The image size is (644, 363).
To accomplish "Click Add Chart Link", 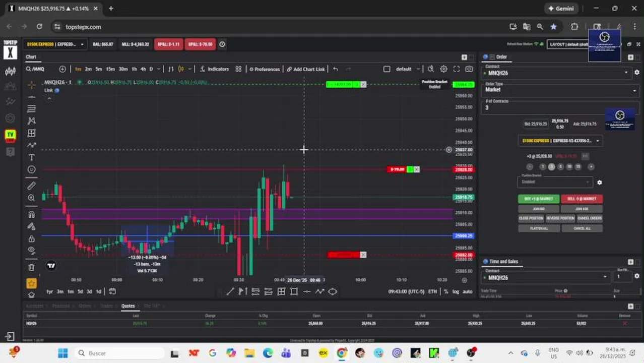I will (306, 69).
